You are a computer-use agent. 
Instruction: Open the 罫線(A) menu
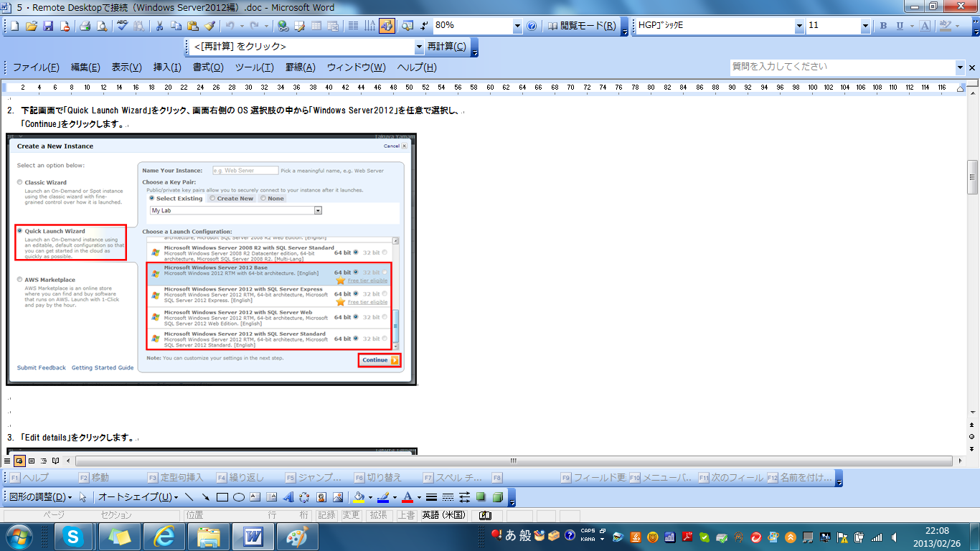tap(301, 67)
